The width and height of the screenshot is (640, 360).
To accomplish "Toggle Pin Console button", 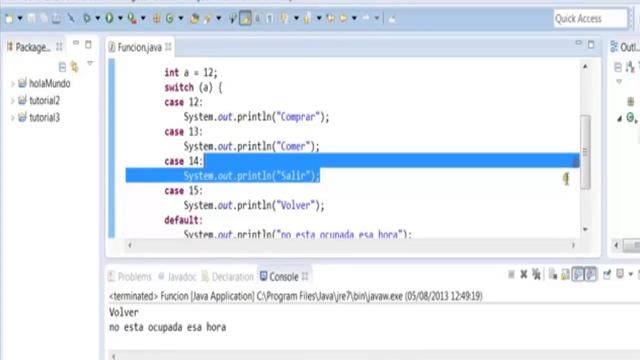I will (607, 274).
